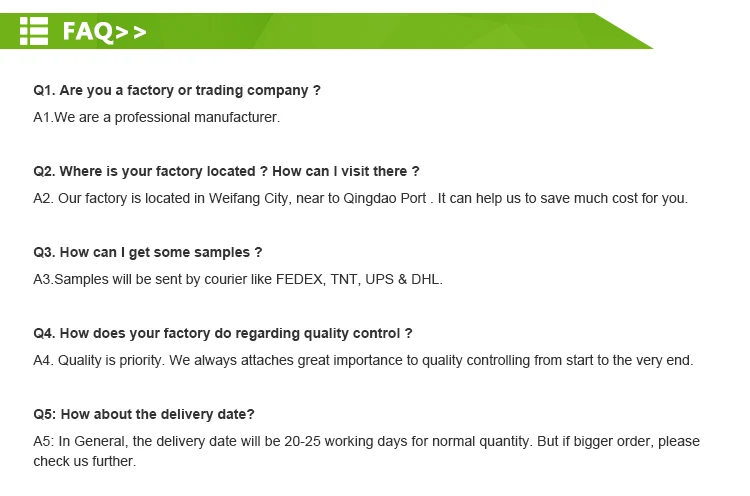Click the double arrows after FAQ
This screenshot has width=750, height=496.
click(132, 32)
